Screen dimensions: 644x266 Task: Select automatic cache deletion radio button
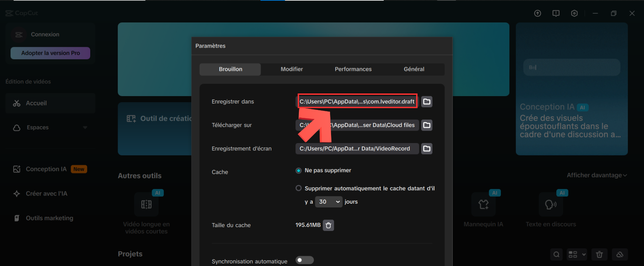pyautogui.click(x=299, y=188)
